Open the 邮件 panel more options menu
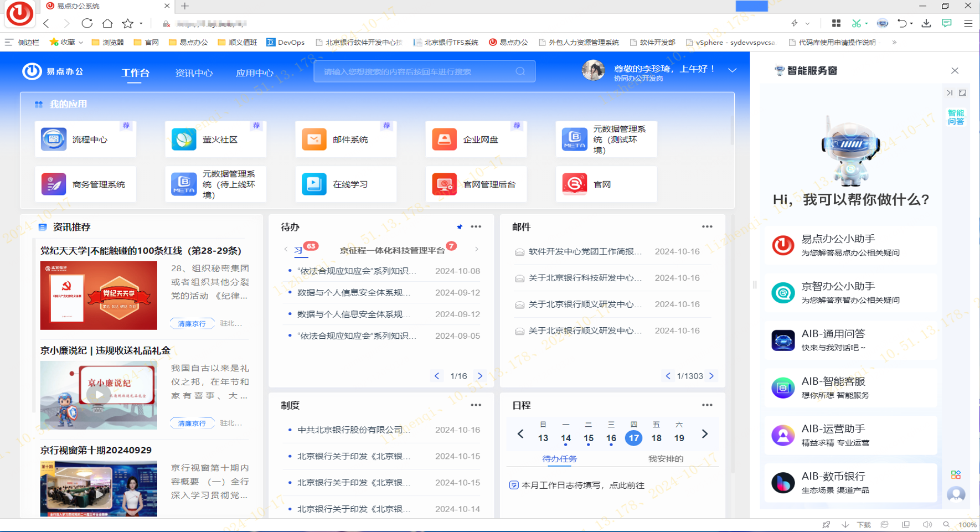 tap(707, 227)
